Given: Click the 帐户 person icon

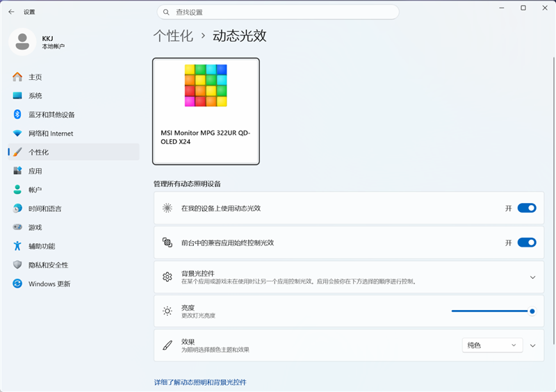Looking at the screenshot, I should [17, 190].
